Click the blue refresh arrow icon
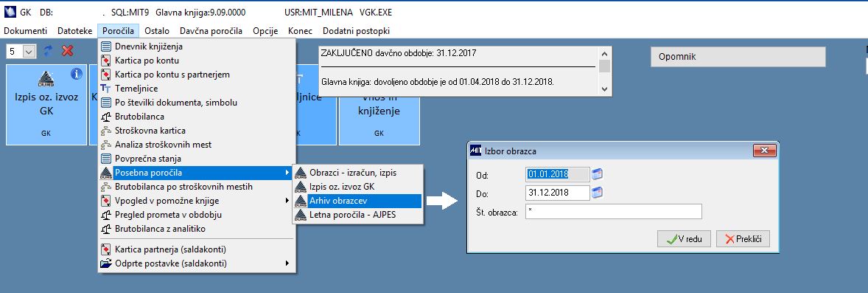 click(48, 51)
